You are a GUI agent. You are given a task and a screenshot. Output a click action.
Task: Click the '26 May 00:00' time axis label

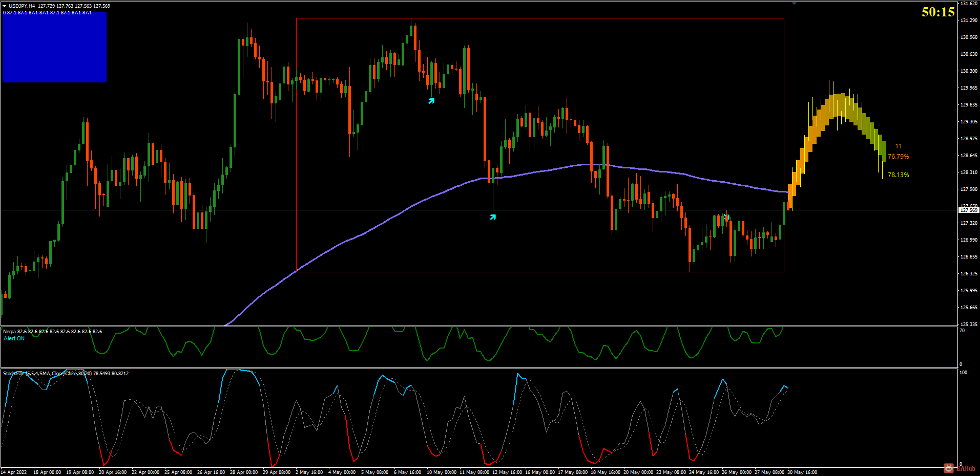point(737,472)
